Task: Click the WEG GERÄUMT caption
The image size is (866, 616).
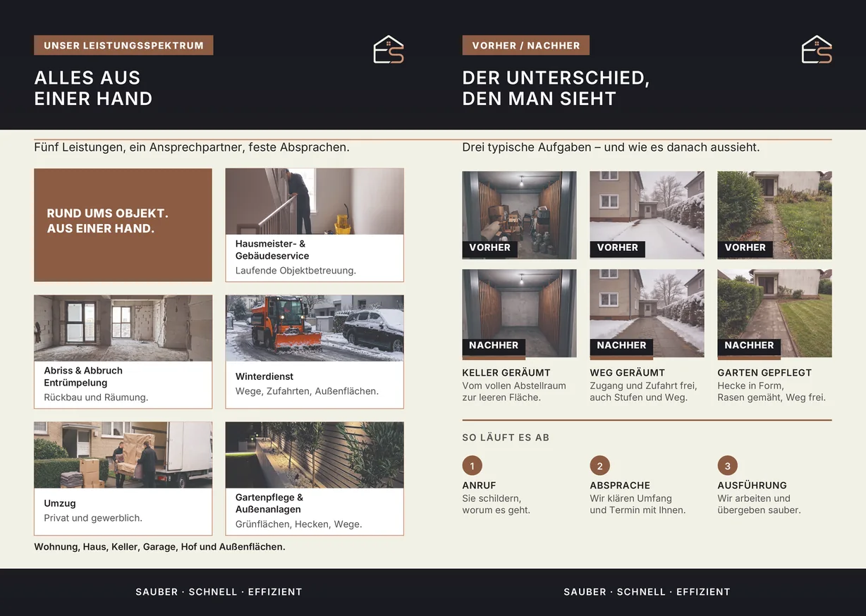Action: click(628, 373)
